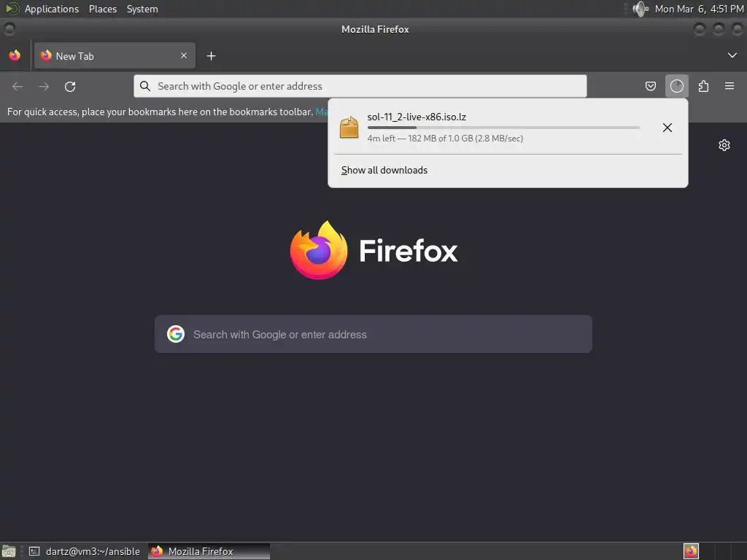Click the '4m left — 182 MB of 1.0 GB' status
The height and width of the screenshot is (560, 747).
click(445, 139)
